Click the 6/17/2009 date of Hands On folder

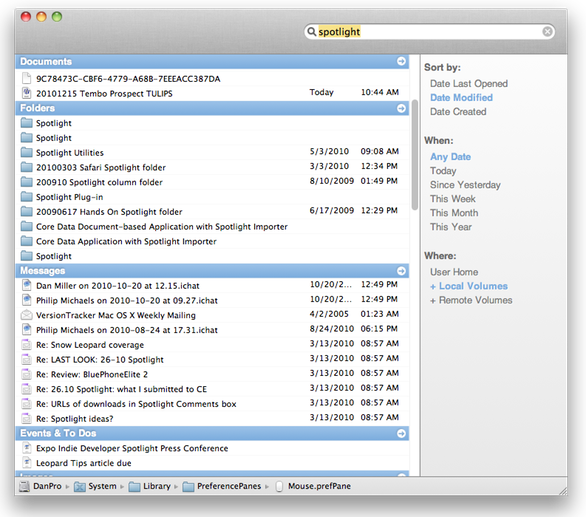tap(331, 210)
